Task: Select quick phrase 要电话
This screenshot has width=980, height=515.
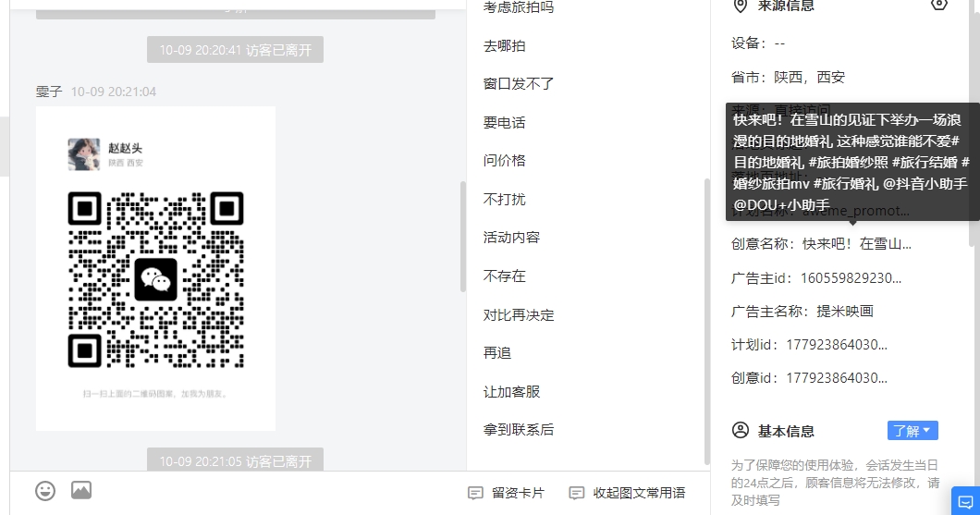Action: point(505,122)
